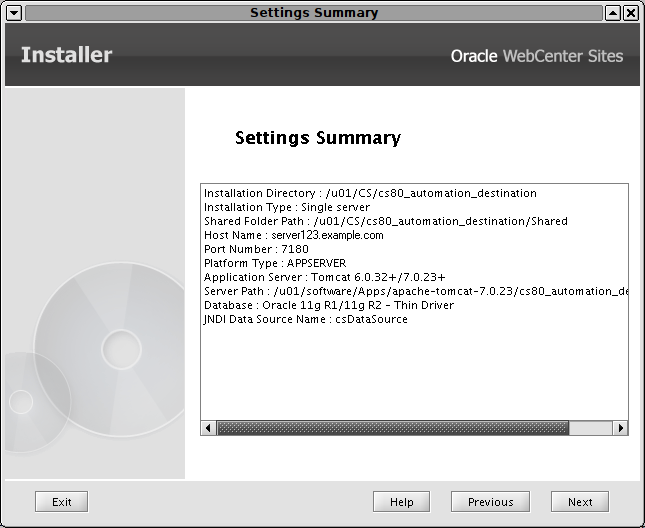Viewport: 645px width, 528px height.
Task: Click the Port Number : 7180 line
Action: pyautogui.click(x=256, y=249)
